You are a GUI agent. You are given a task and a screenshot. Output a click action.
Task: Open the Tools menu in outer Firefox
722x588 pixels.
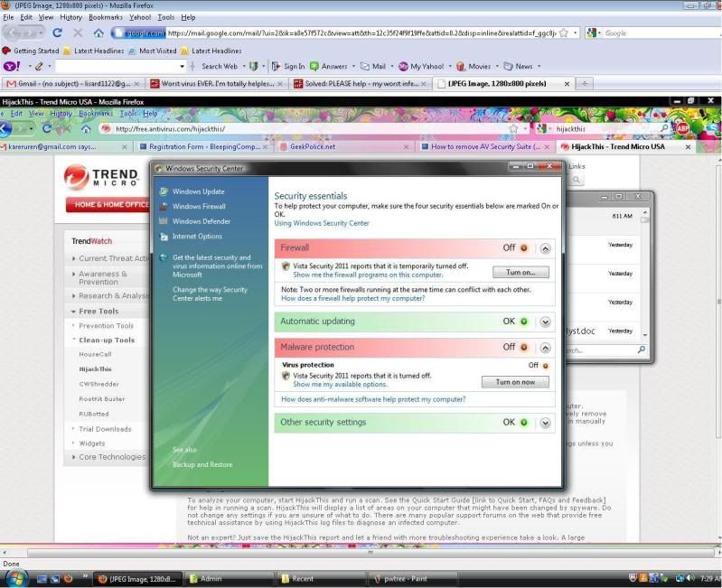[165, 17]
